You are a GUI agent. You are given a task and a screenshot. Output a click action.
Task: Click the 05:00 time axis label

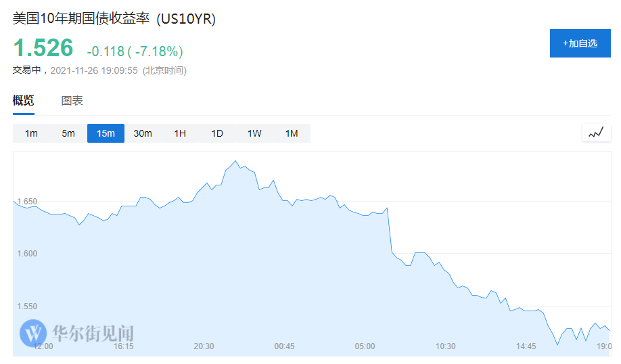click(x=365, y=346)
